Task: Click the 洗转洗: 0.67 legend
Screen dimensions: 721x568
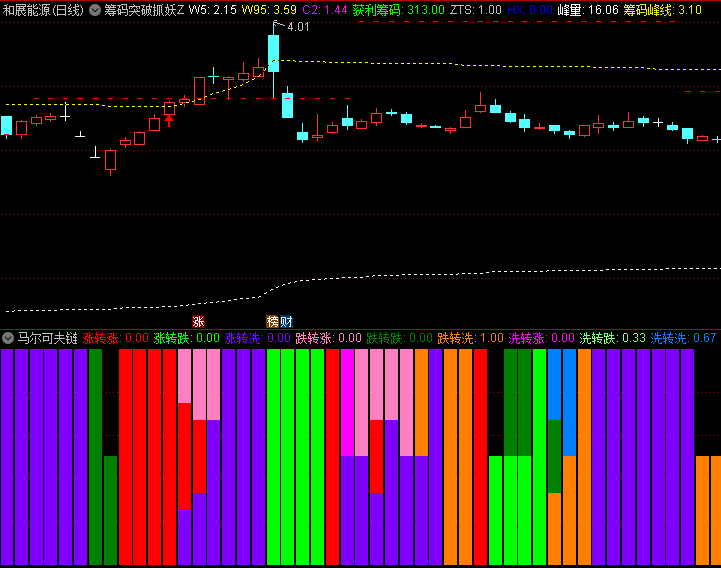Action: pyautogui.click(x=683, y=339)
